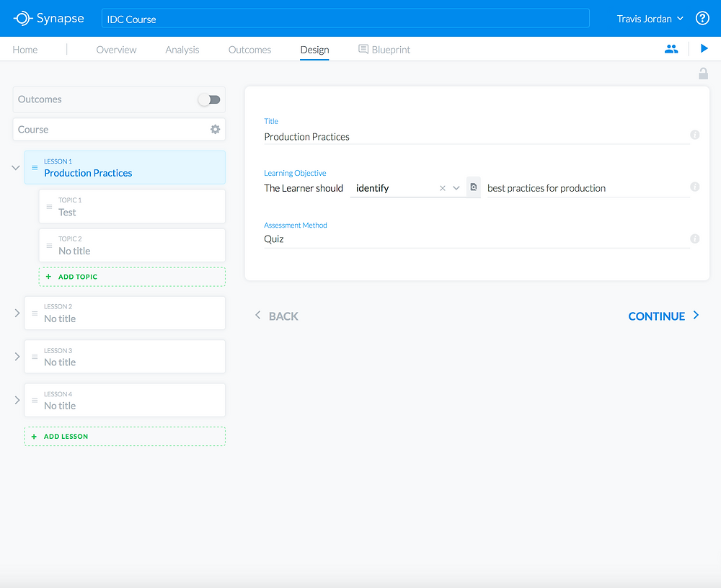Select the Design tab
The width and height of the screenshot is (721, 588).
[x=314, y=50]
